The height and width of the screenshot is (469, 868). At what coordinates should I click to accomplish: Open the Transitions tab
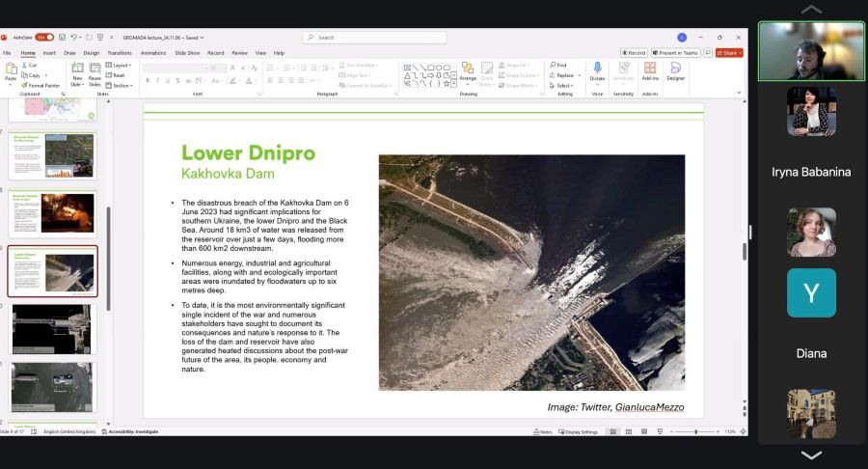coord(120,53)
